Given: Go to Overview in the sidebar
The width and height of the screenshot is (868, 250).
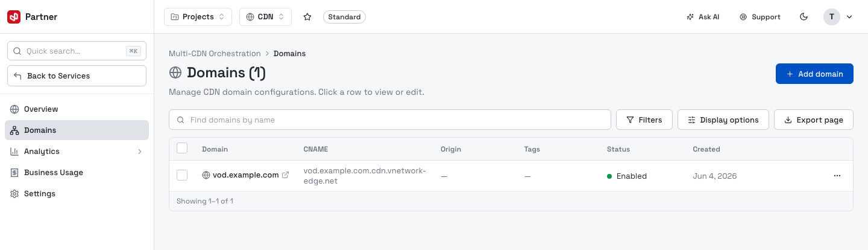Looking at the screenshot, I should [x=77, y=109].
